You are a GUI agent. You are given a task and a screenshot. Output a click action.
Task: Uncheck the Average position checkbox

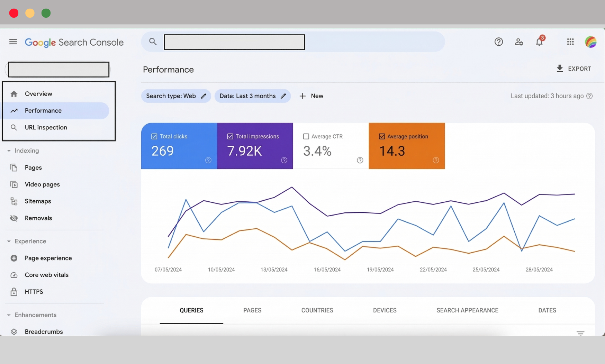(382, 136)
